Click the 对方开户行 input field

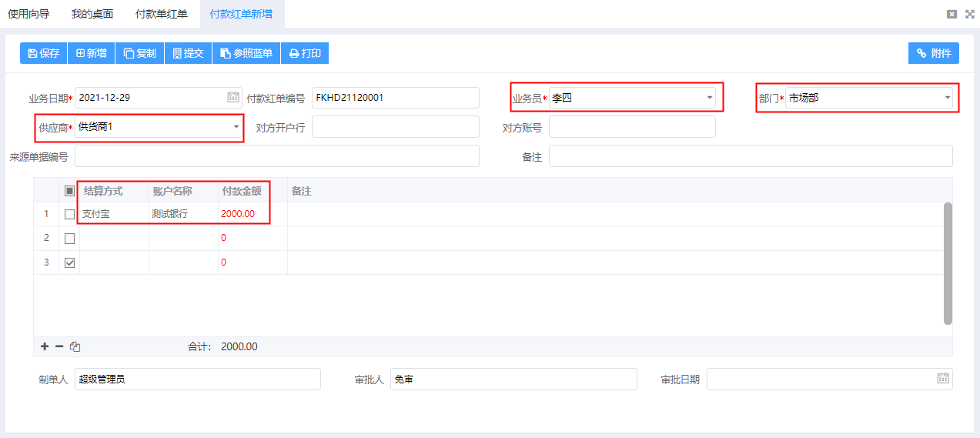(x=396, y=126)
